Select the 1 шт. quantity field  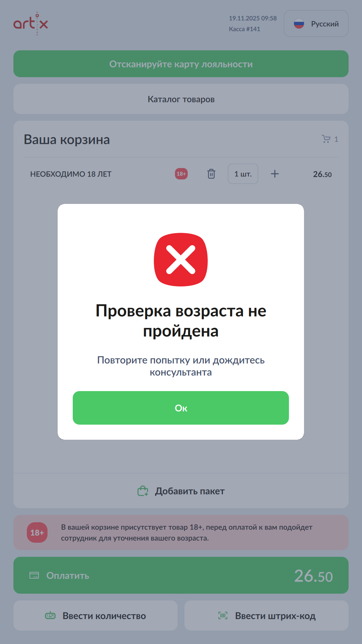click(x=243, y=174)
